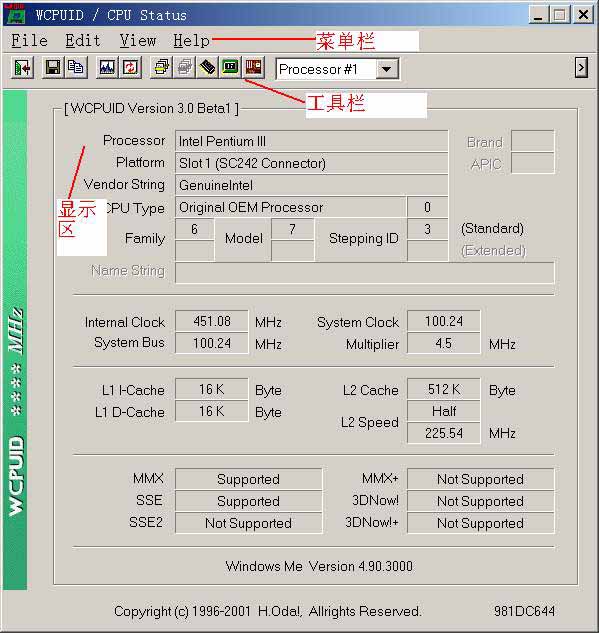Open the File menu
The width and height of the screenshot is (599, 633).
coord(29,40)
